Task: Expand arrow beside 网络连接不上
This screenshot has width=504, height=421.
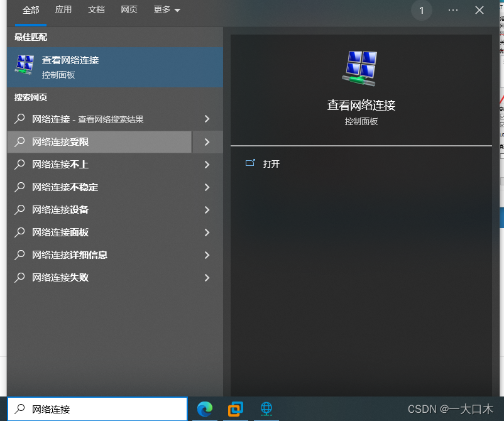Action: 207,165
